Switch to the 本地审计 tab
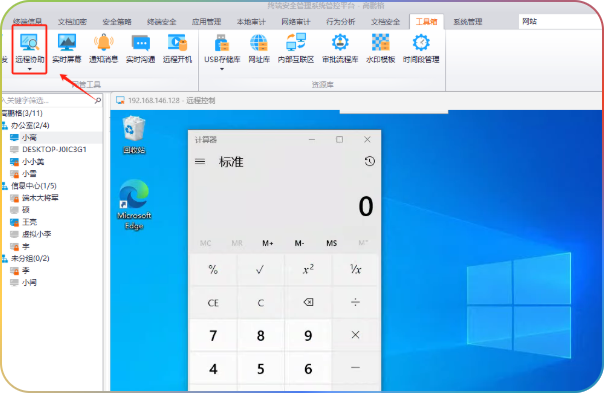 pos(251,22)
